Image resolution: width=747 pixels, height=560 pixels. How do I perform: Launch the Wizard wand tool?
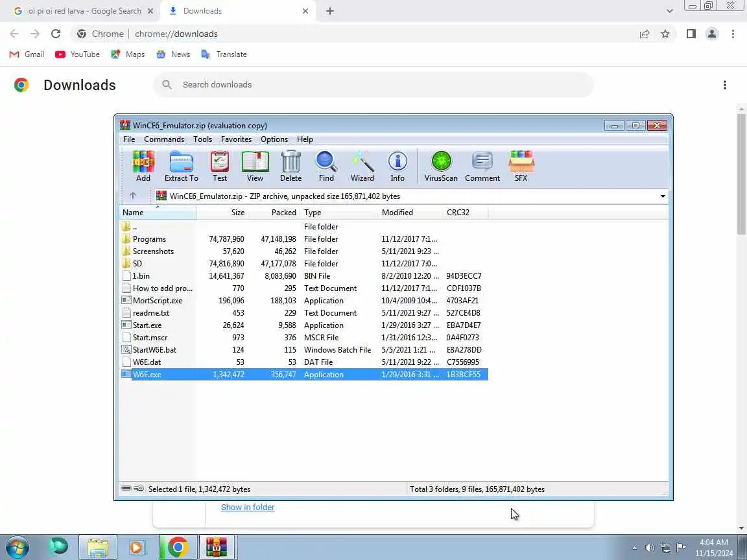[362, 166]
